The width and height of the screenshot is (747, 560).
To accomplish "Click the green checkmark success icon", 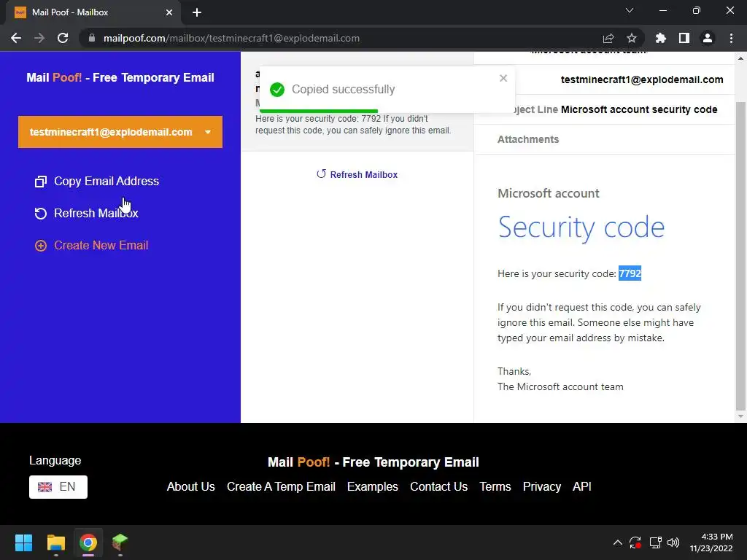I will 276,90.
